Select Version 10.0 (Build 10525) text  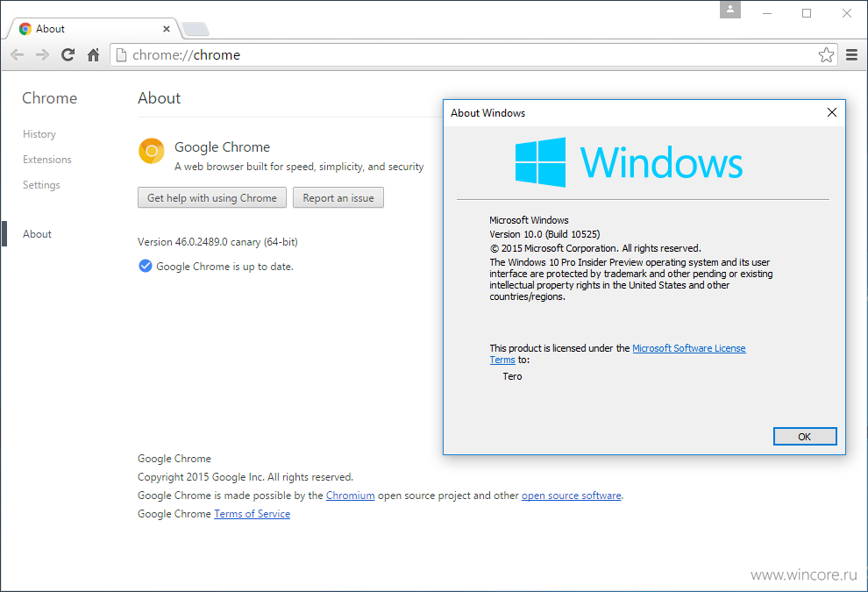click(x=544, y=234)
